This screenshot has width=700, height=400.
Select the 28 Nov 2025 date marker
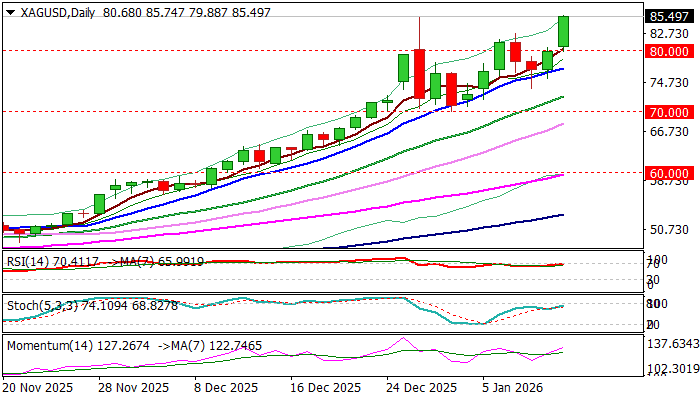[133, 387]
